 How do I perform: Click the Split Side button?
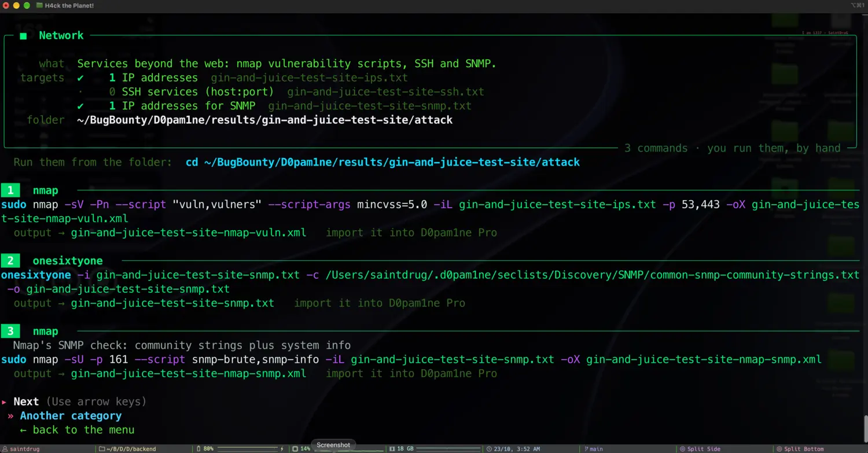(x=700, y=449)
